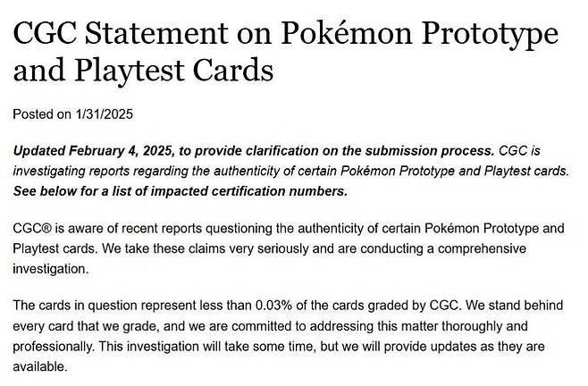
Task: Click the word 'investigation.' ending the second paragraph
Action: 48,270
